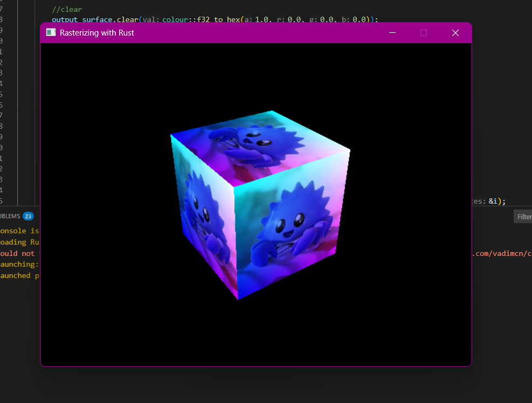The image size is (532, 403).
Task: Click the '//clear' comment line in the editor
Action: click(x=67, y=10)
